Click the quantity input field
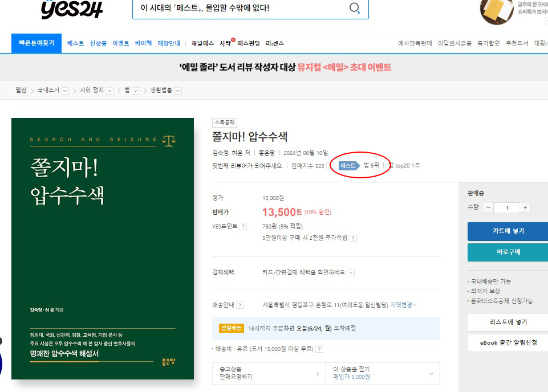 click(507, 208)
